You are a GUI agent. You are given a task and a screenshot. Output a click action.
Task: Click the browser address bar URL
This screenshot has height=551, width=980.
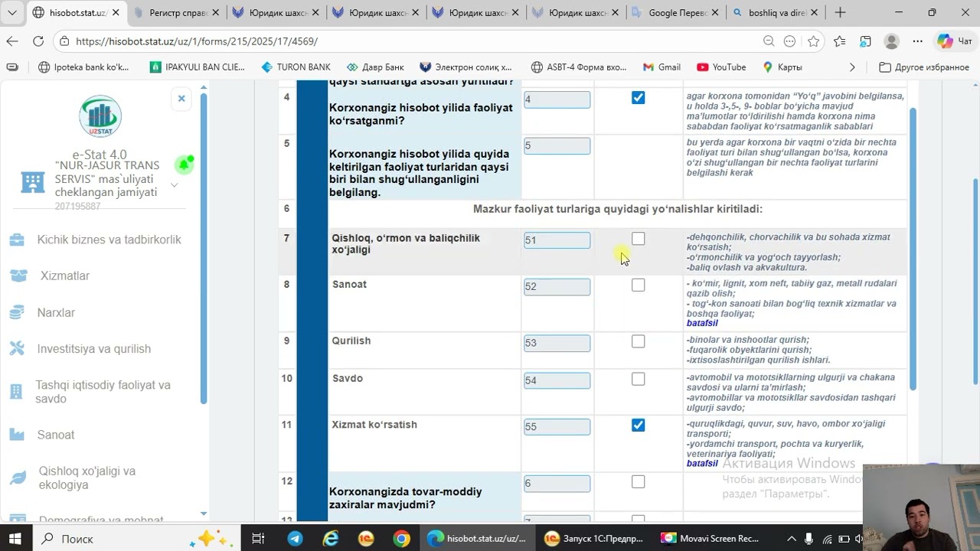197,41
